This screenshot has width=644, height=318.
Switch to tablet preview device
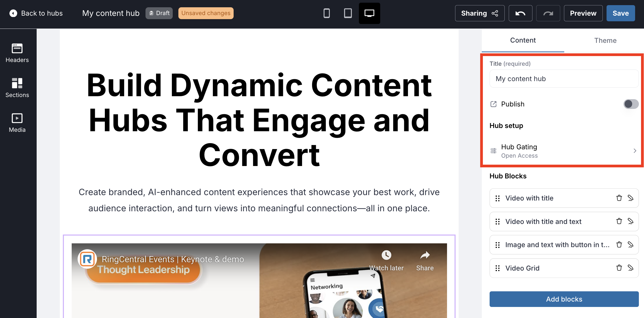(x=348, y=13)
